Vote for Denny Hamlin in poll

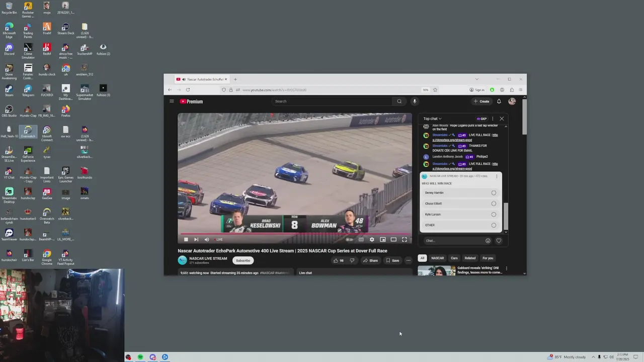pyautogui.click(x=460, y=193)
